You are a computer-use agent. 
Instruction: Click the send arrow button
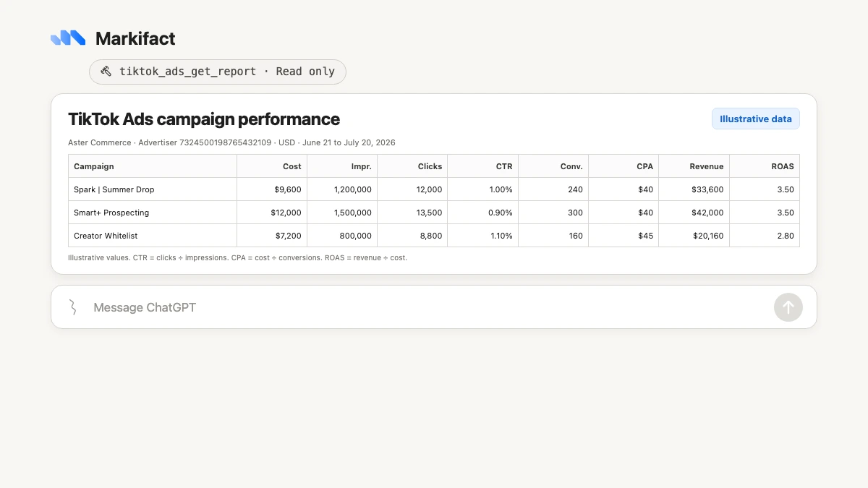pos(788,307)
